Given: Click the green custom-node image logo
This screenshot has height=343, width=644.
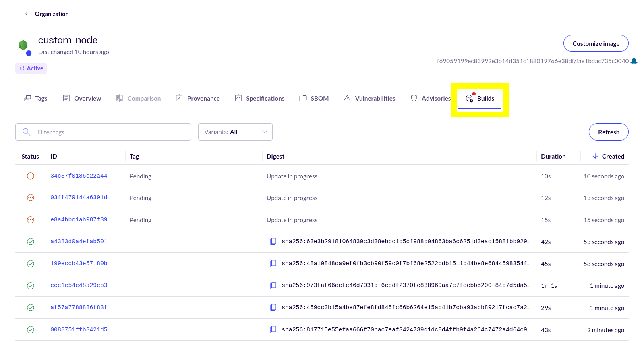Looking at the screenshot, I should (23, 45).
